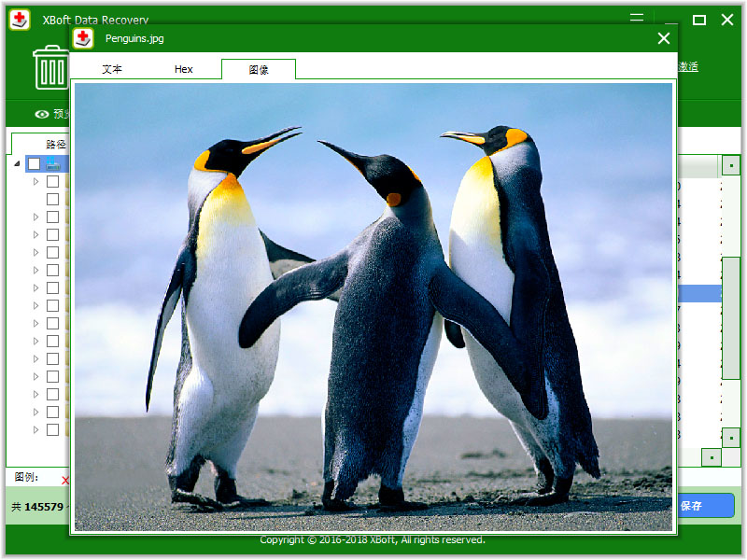This screenshot has width=747, height=560.
Task: Collapse the root drive tree node
Action: [x=17, y=164]
